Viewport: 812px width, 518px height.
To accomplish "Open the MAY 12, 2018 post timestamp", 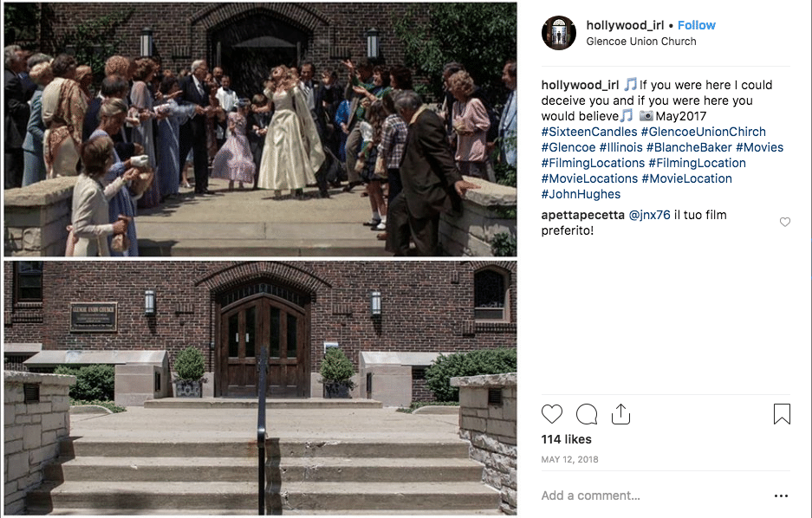I will (569, 459).
